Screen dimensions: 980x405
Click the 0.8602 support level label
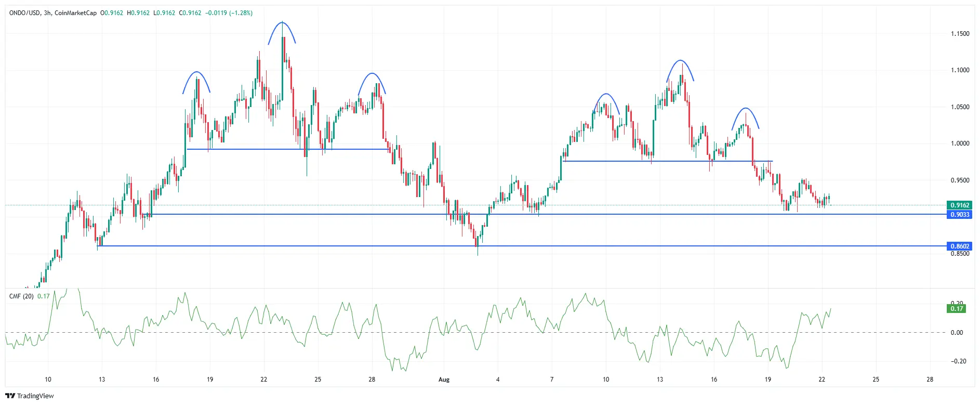[x=959, y=246]
